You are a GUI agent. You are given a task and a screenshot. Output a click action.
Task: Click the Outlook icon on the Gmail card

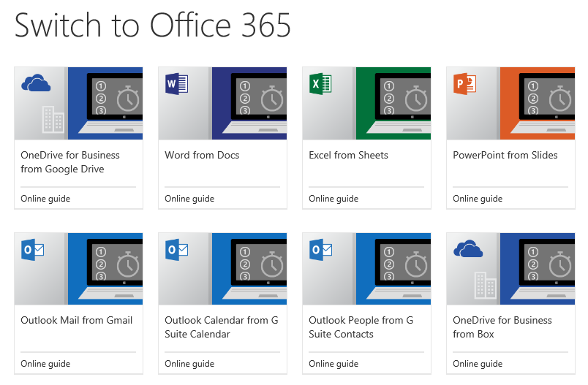33,249
